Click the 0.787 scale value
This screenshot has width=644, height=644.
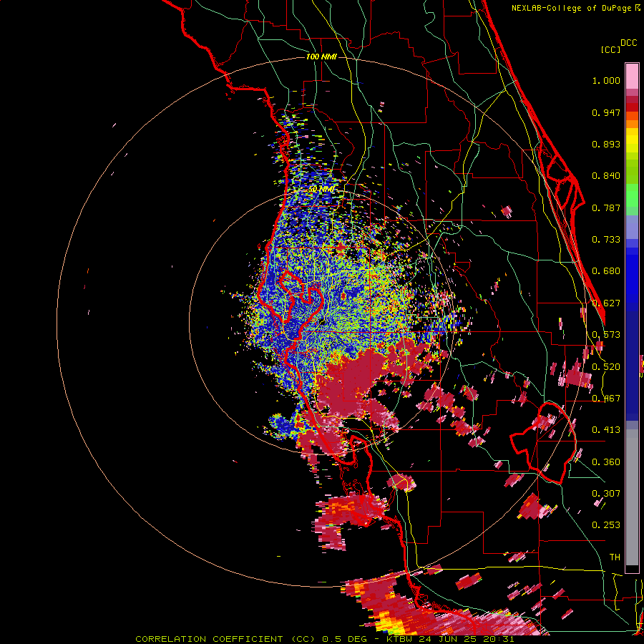click(606, 208)
